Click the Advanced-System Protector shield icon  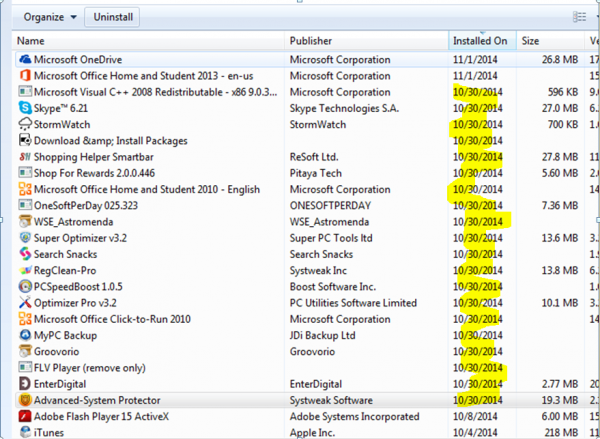coord(25,399)
